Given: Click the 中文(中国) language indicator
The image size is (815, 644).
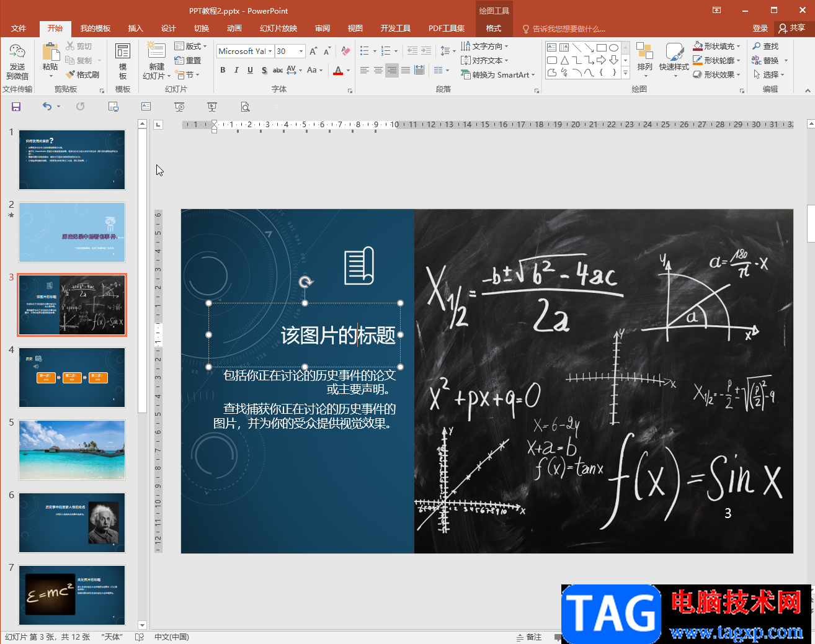Looking at the screenshot, I should pos(172,637).
